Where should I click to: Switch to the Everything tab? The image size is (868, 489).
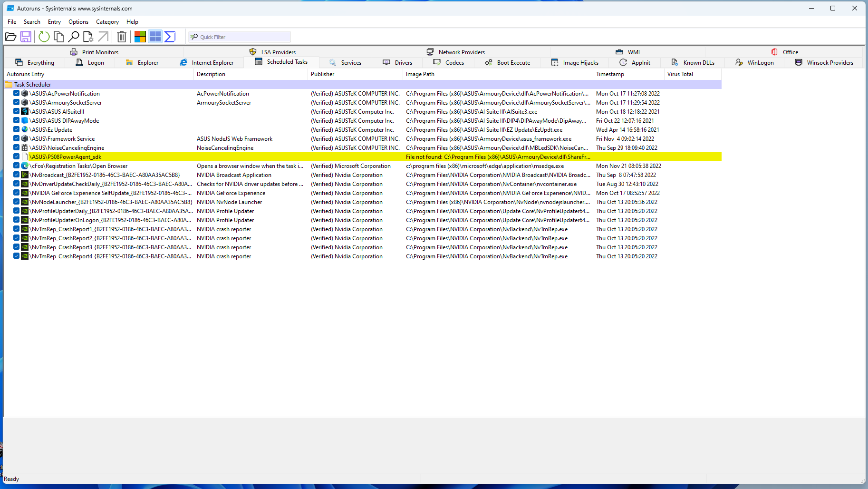(35, 63)
